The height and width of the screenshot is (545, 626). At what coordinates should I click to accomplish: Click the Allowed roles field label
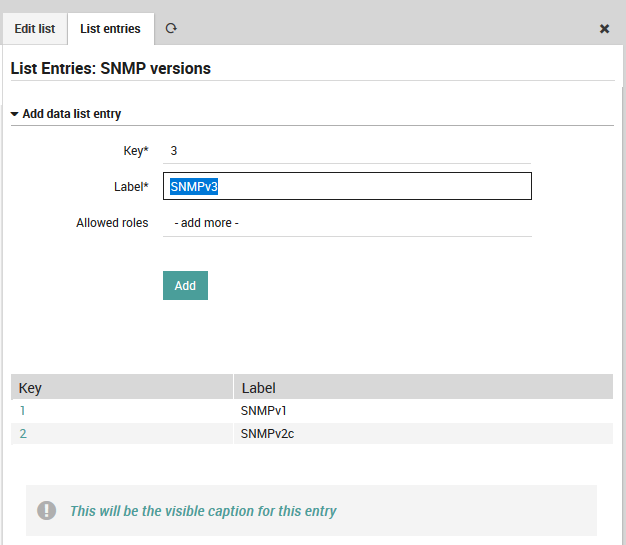(x=112, y=223)
